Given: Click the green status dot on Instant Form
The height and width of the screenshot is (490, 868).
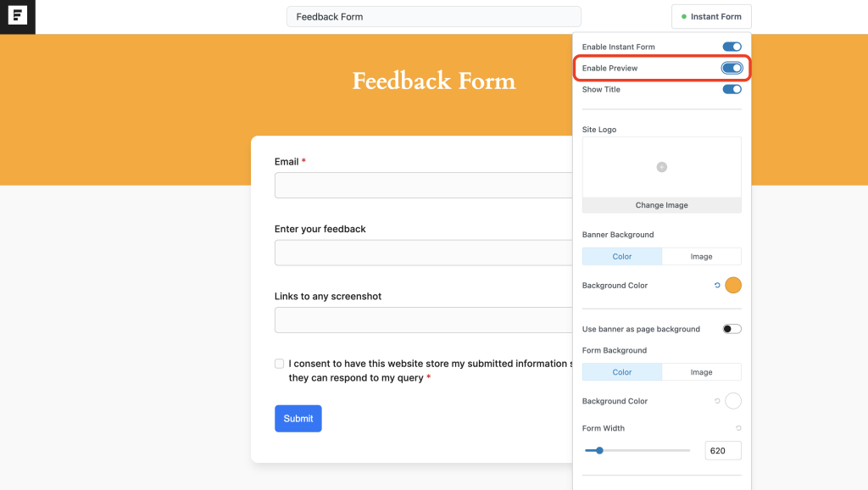Looking at the screenshot, I should coord(683,16).
